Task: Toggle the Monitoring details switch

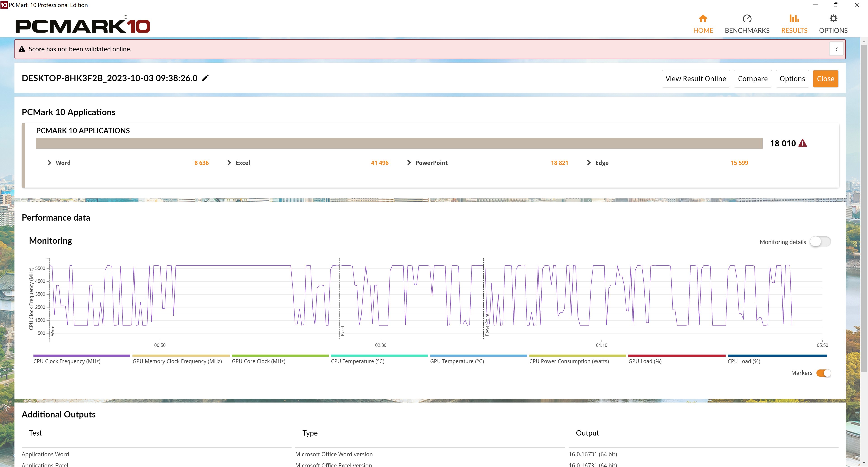Action: pyautogui.click(x=820, y=241)
